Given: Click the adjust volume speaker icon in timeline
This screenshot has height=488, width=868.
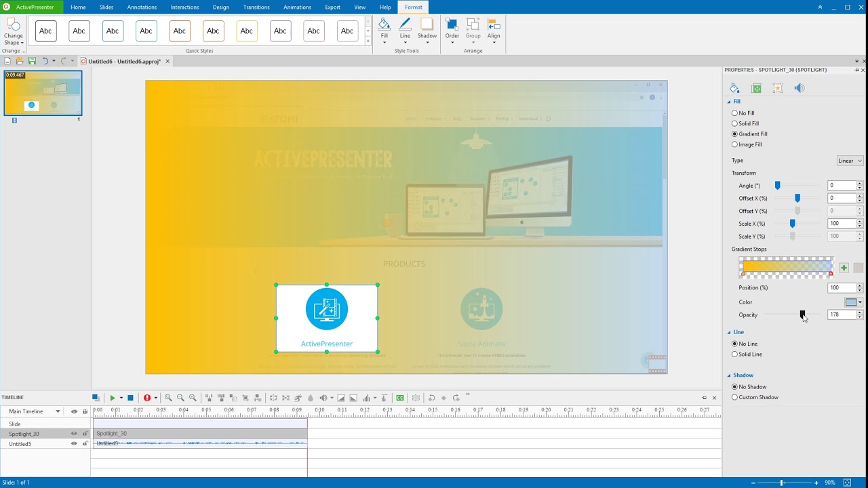Looking at the screenshot, I should pyautogui.click(x=323, y=398).
